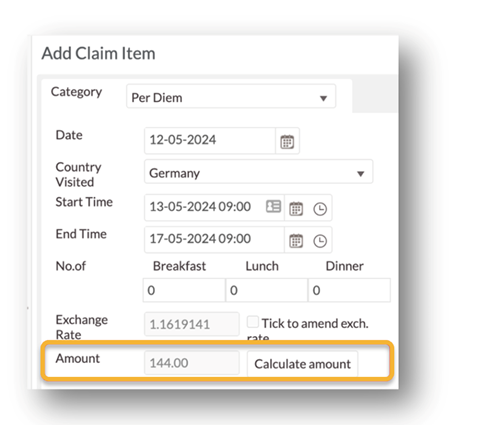Screen dimensions: 493x425
Task: Open clock time picker for Start Time
Action: [320, 209]
